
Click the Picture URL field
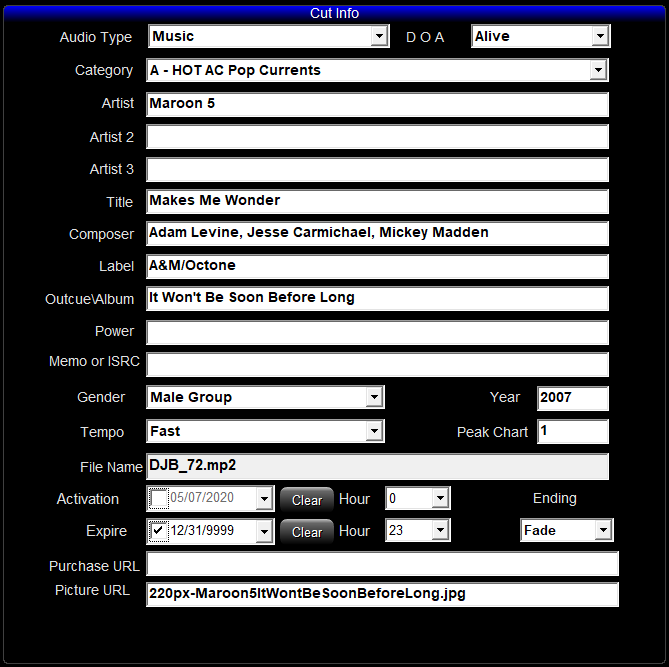[382, 594]
